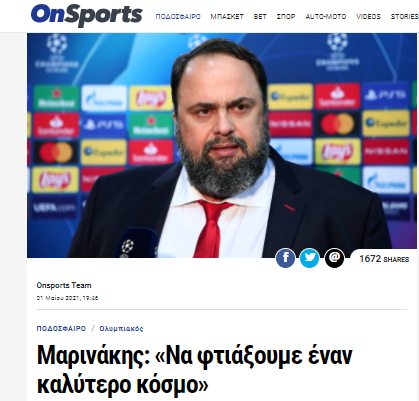Click the ΠΟΔΟΣΦΑΙΡΟ breadcrumb link
This screenshot has width=419, height=401.
coord(61,329)
